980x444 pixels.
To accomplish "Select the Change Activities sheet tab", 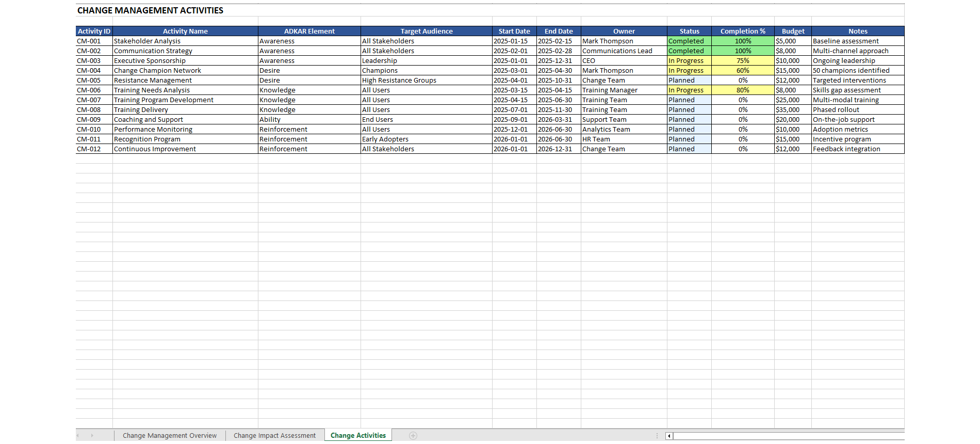I will click(358, 436).
